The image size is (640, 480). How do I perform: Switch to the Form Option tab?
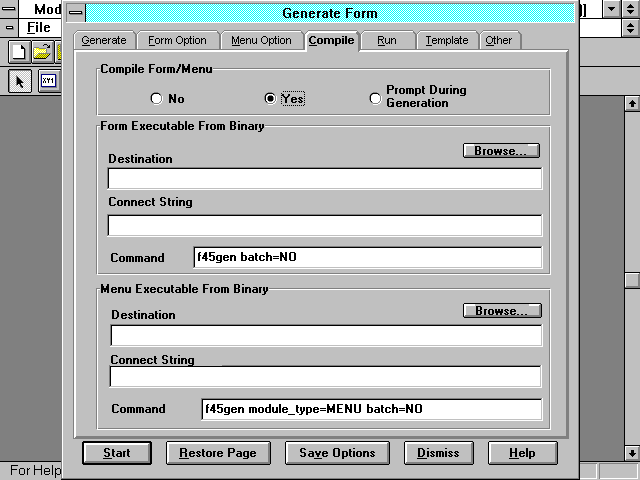point(177,41)
